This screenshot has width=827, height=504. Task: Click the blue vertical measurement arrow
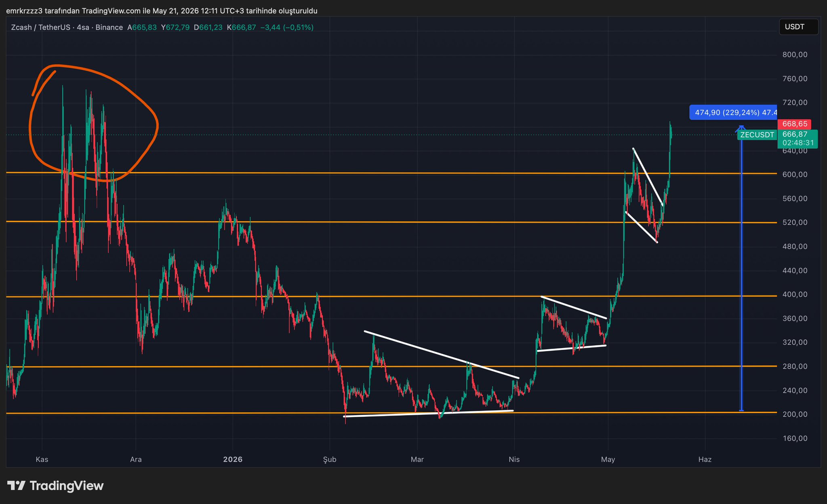pos(741,268)
